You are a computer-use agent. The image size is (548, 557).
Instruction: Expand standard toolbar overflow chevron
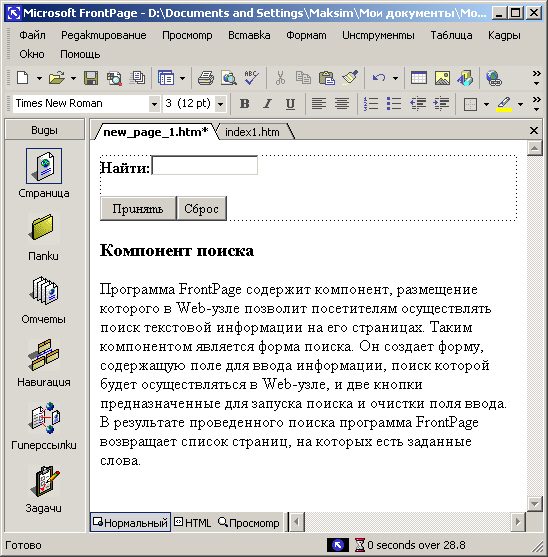(536, 78)
